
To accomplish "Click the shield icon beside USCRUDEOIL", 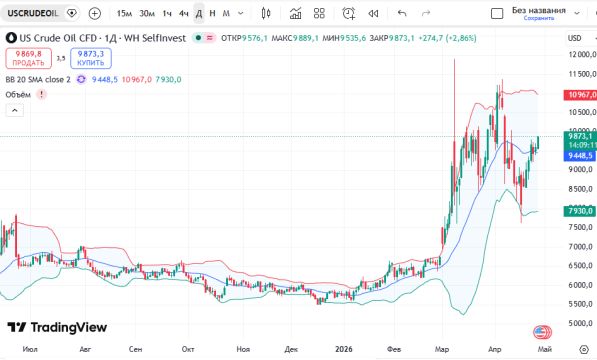I will pyautogui.click(x=71, y=13).
